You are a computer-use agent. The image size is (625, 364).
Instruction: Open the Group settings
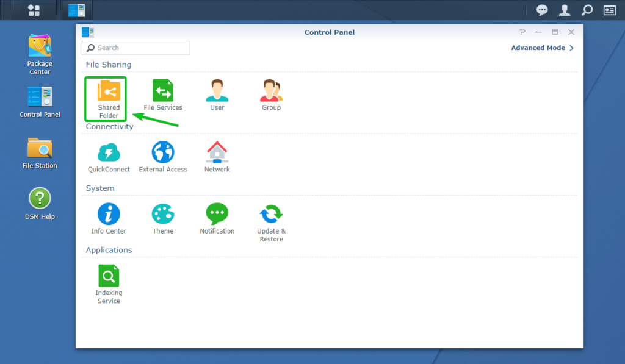(270, 91)
